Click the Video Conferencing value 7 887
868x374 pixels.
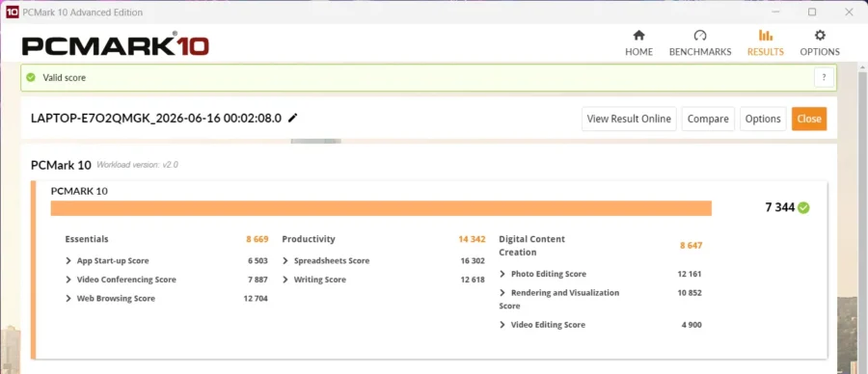[x=258, y=280]
